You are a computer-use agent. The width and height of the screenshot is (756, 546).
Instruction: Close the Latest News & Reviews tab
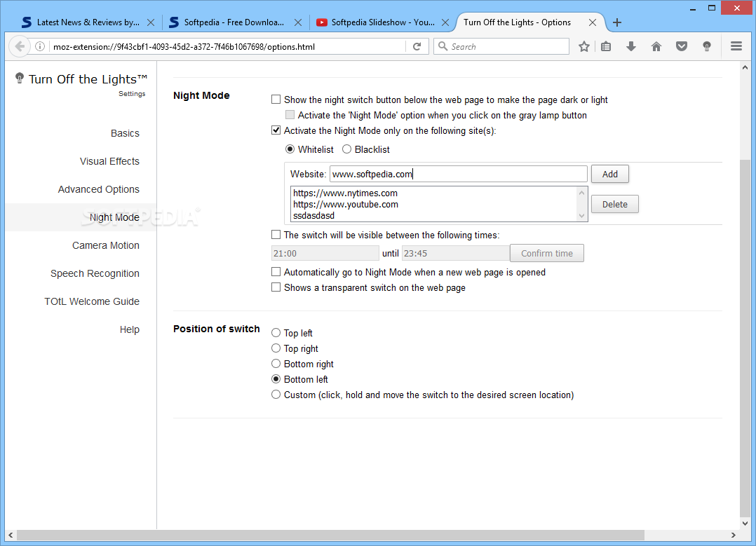tap(150, 22)
